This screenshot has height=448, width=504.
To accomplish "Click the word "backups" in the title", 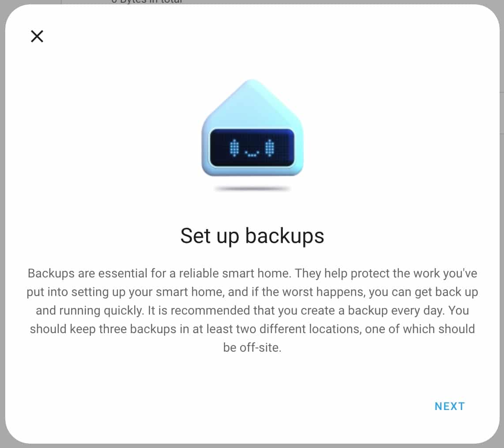I will click(x=285, y=236).
